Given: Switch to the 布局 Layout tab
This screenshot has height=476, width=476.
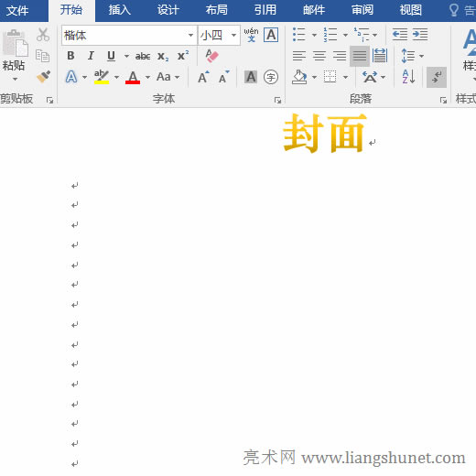Looking at the screenshot, I should (x=217, y=10).
